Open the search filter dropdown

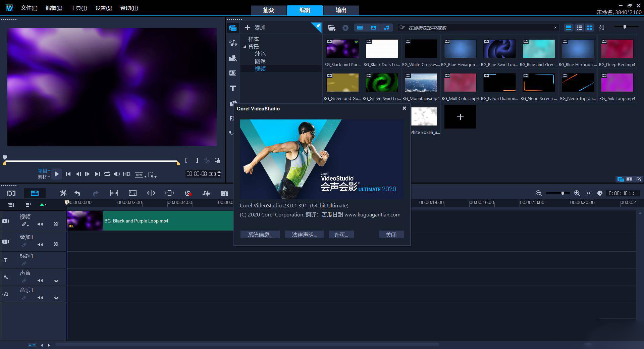pyautogui.click(x=402, y=28)
